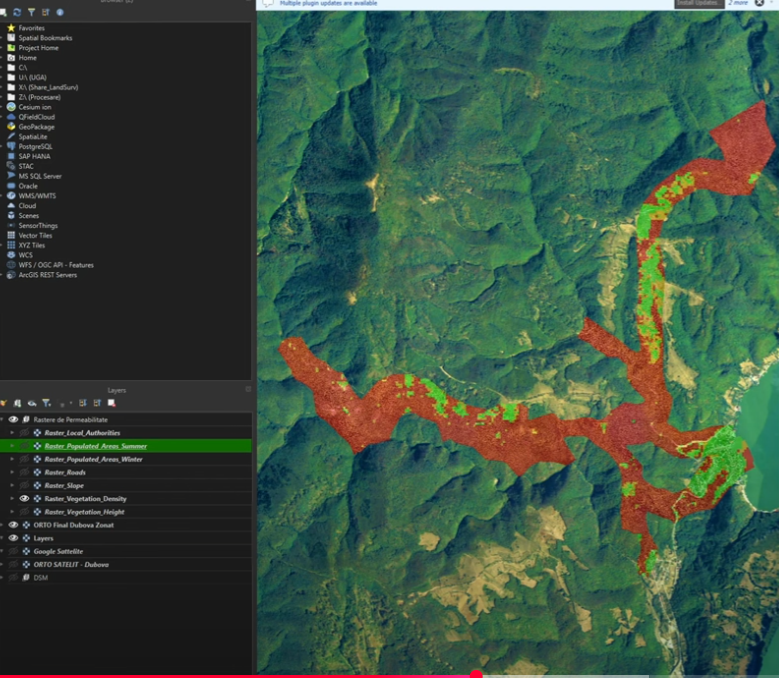Click Add Group icon in Layers toolbar
The height and width of the screenshot is (678, 779).
[x=17, y=402]
